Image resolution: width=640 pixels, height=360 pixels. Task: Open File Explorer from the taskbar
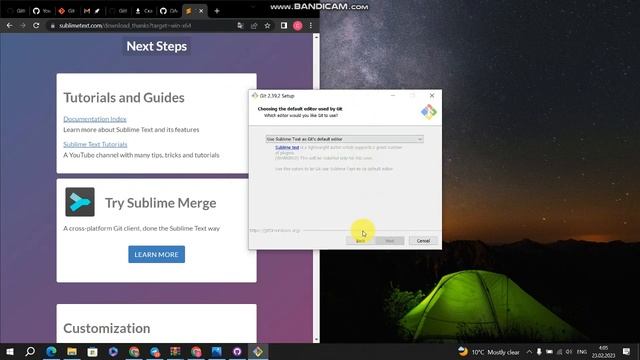click(72, 351)
